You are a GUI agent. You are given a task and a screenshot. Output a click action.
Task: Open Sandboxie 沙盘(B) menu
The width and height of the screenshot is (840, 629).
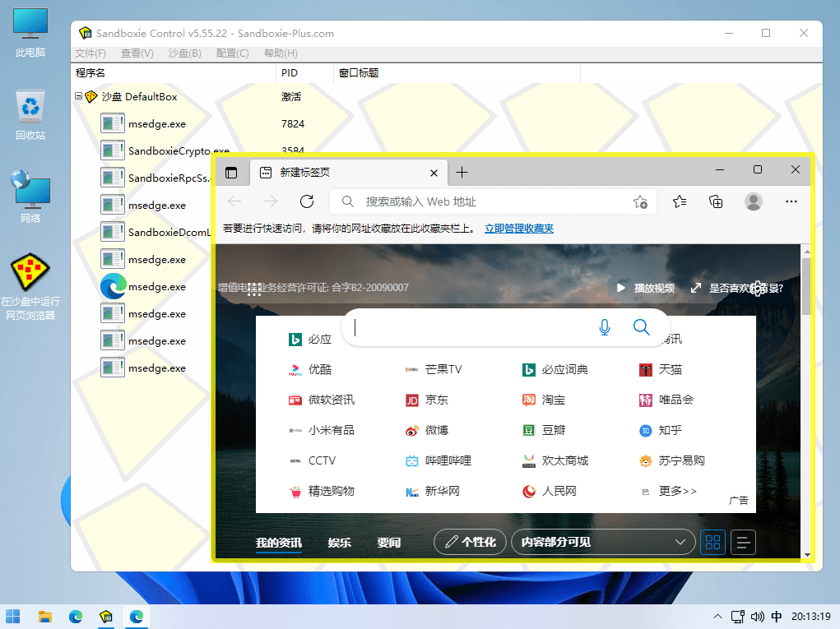(185, 53)
